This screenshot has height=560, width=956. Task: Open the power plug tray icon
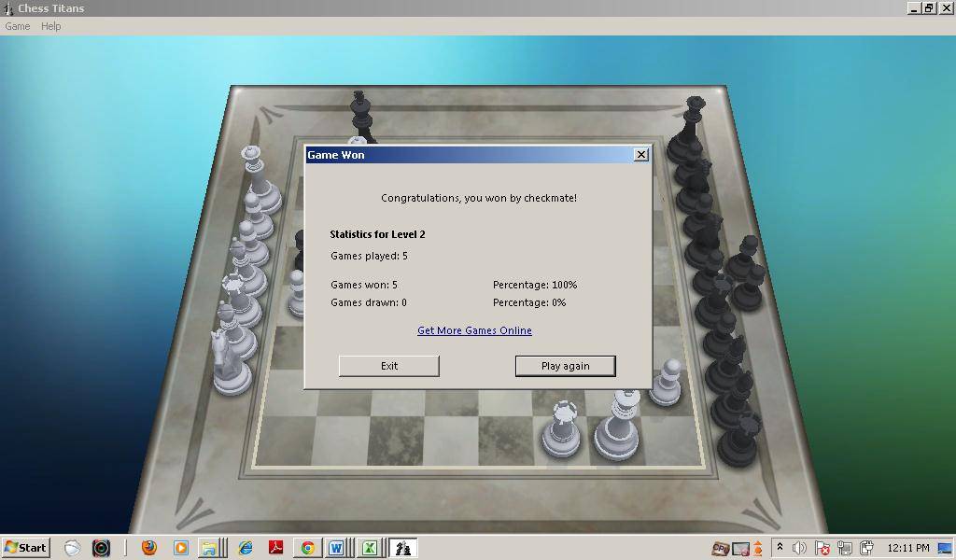coord(866,548)
